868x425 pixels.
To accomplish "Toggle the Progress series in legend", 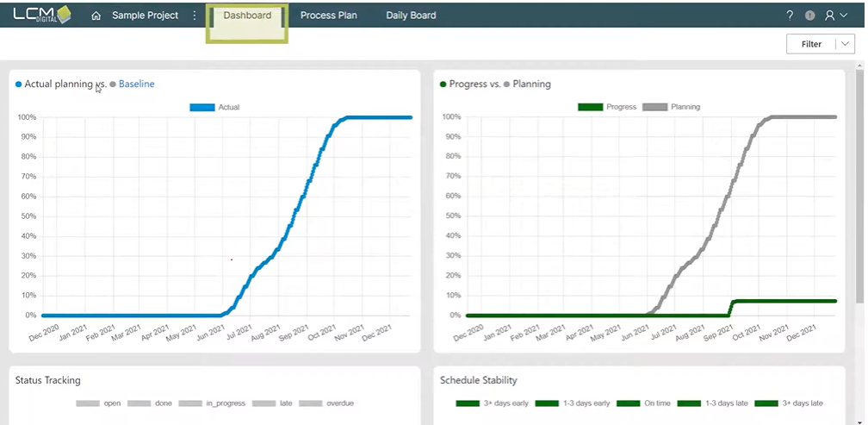I will pos(606,107).
